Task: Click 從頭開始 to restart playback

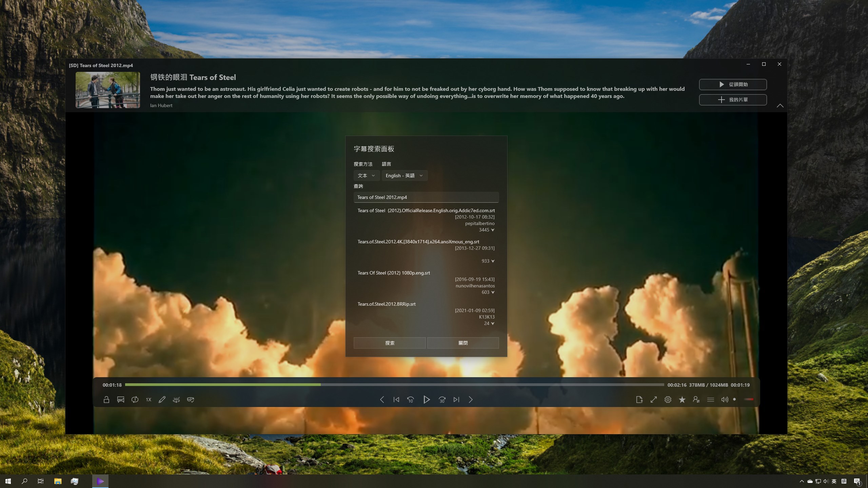Action: 732,84
